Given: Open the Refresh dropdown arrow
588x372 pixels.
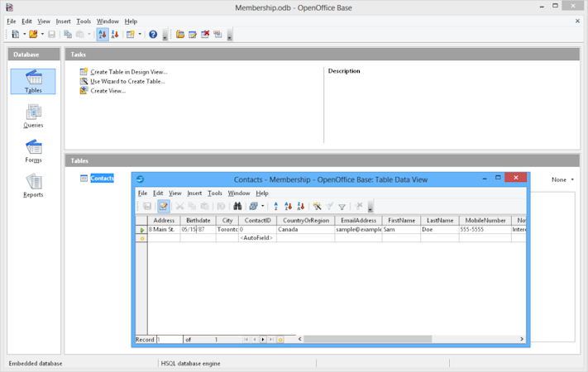Looking at the screenshot, I should click(262, 206).
